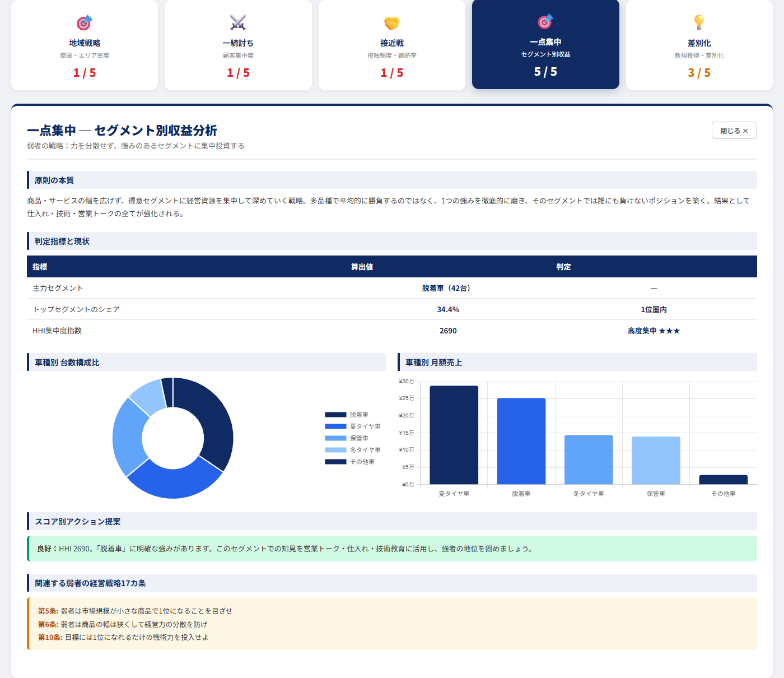The width and height of the screenshot is (784, 678).
Task: Select the 接近戦 card
Action: coord(391,45)
